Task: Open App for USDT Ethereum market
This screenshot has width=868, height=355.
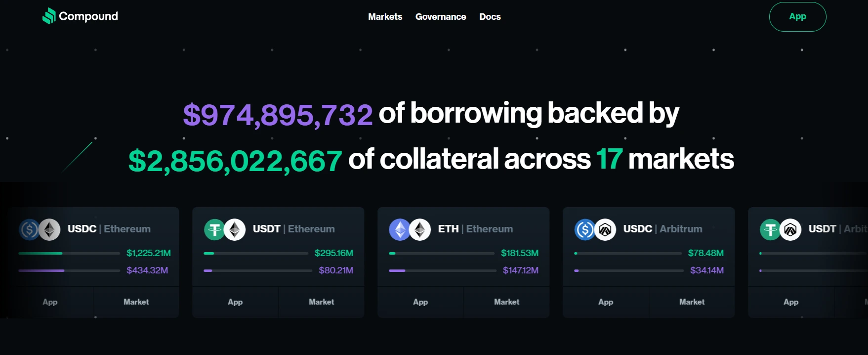Action: (x=235, y=302)
